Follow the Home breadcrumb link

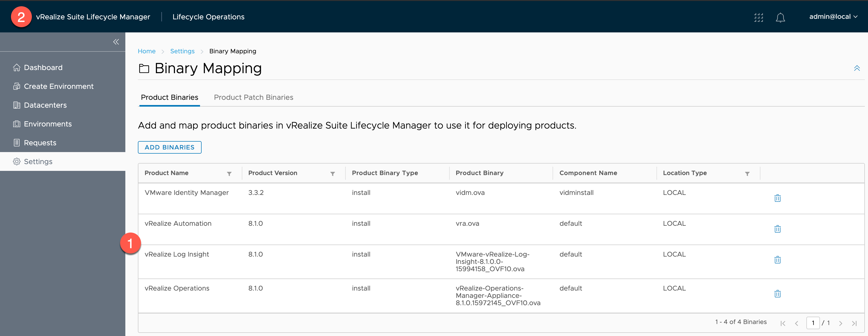pyautogui.click(x=146, y=51)
